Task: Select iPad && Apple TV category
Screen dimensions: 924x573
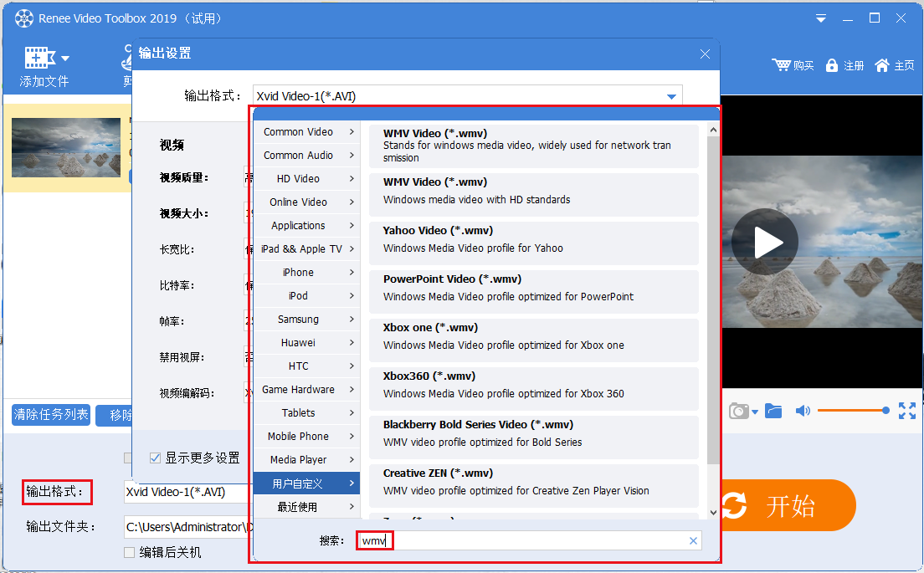Action: [305, 249]
